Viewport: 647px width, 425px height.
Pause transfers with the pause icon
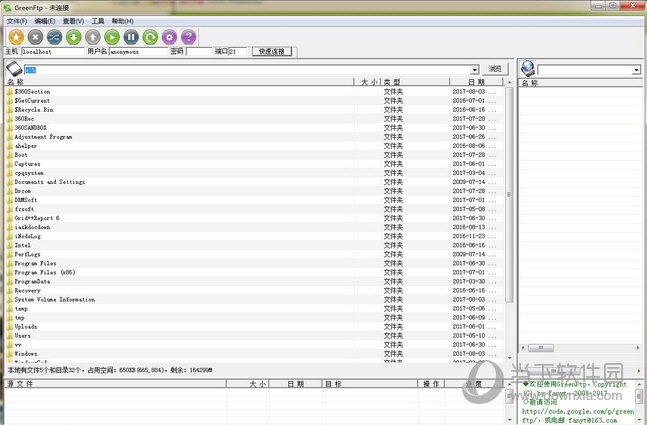(x=131, y=36)
